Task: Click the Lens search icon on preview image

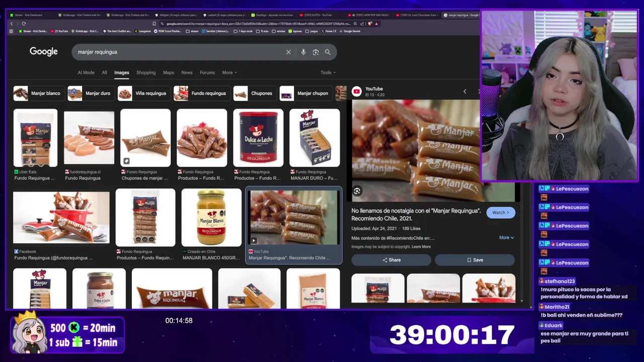Action: pyautogui.click(x=357, y=191)
